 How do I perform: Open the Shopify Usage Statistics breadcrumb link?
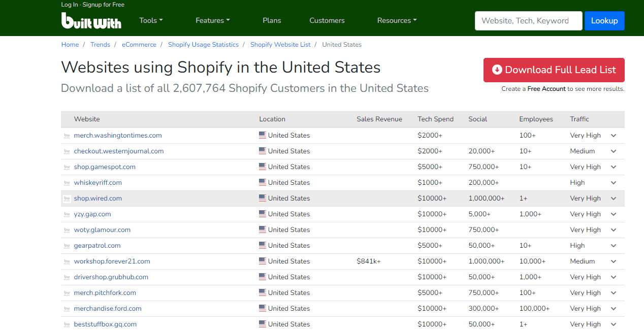[x=203, y=45]
